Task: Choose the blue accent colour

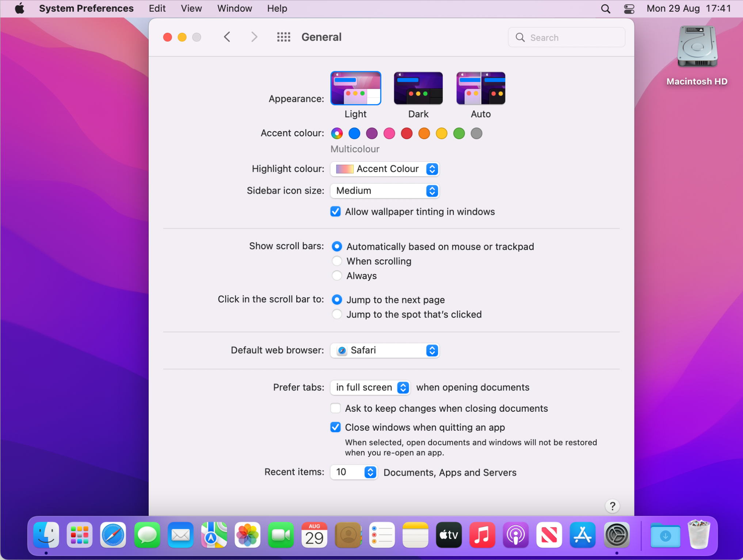Action: coord(354,133)
